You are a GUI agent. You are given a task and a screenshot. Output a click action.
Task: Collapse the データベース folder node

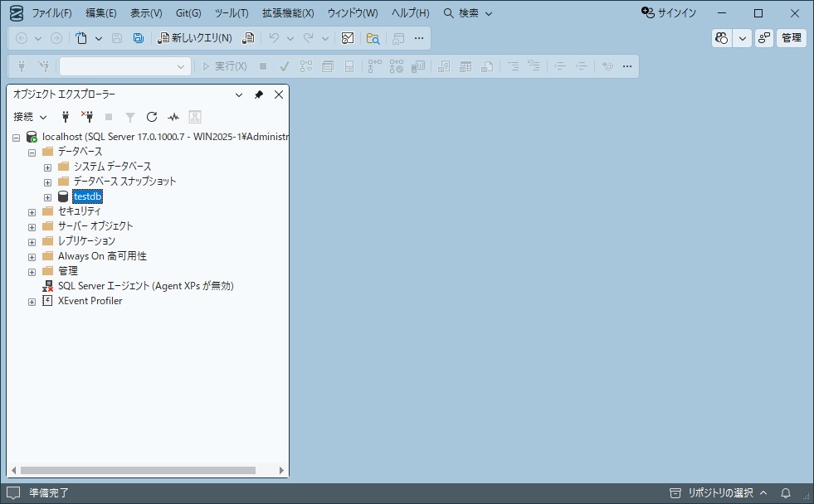32,152
